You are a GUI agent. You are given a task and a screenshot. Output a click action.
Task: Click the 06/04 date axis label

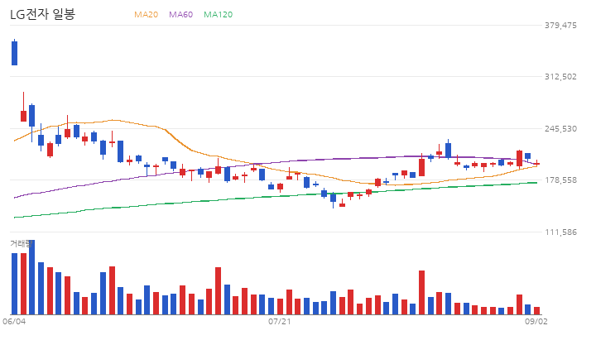[x=14, y=322]
